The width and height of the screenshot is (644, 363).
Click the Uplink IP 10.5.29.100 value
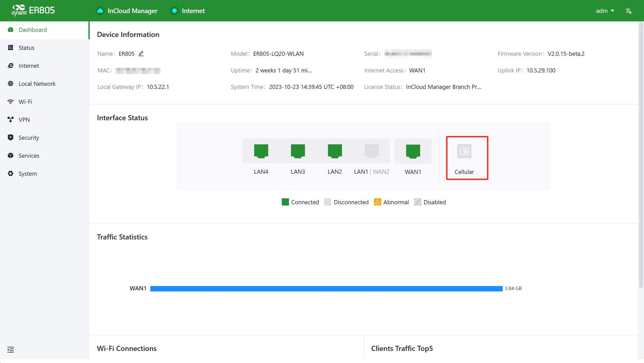pos(541,70)
